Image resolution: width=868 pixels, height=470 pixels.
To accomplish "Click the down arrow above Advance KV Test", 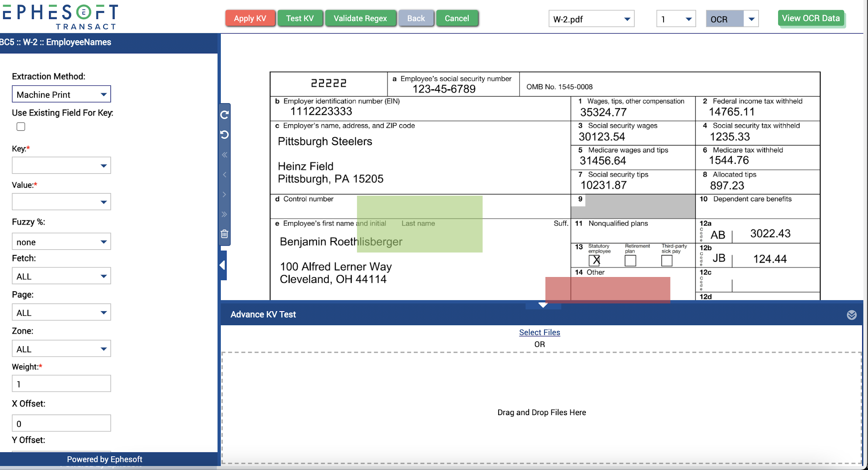I will [x=543, y=305].
